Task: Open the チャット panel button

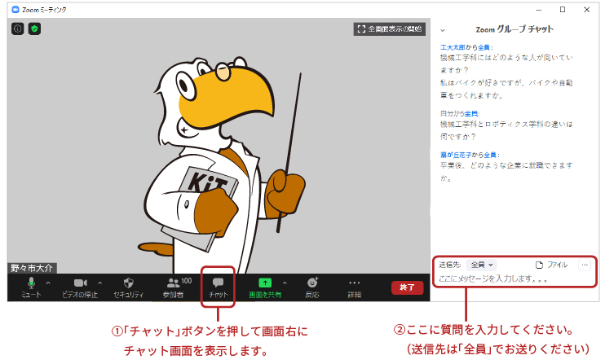Action: pos(218,287)
